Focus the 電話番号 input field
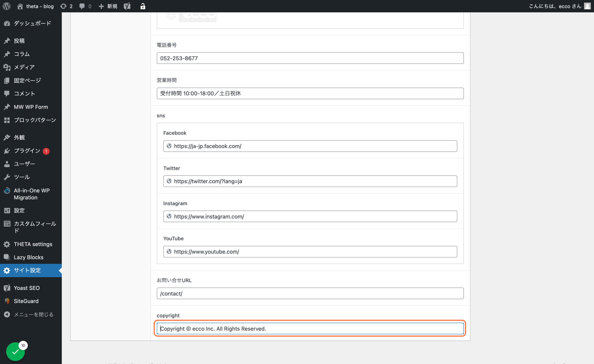 310,58
